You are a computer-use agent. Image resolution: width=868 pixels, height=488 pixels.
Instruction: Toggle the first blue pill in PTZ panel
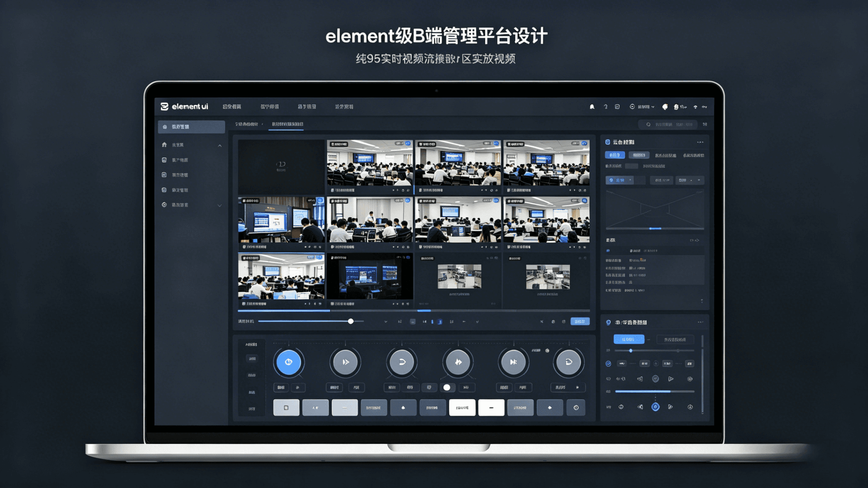[615, 155]
